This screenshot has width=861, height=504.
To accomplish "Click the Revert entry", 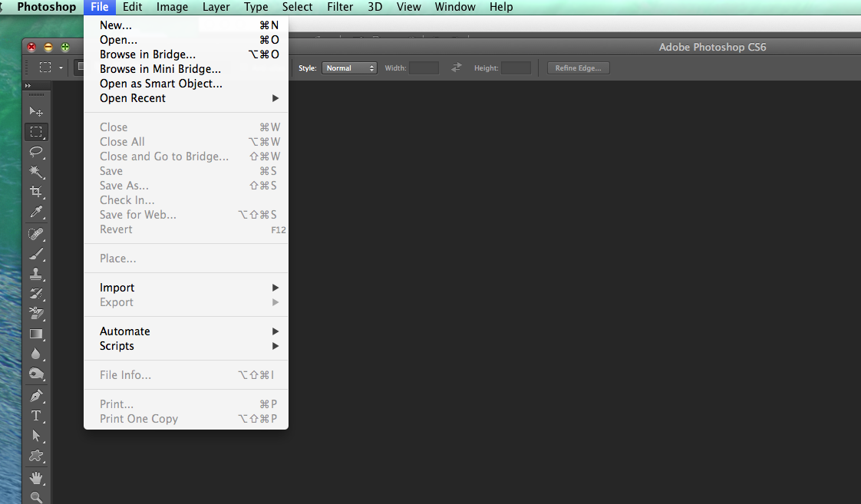I will (186, 229).
